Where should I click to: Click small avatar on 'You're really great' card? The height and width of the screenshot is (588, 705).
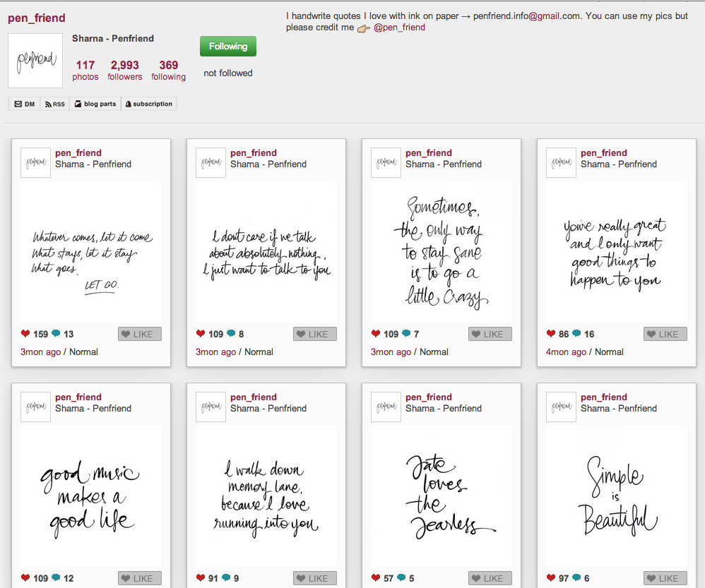click(561, 162)
